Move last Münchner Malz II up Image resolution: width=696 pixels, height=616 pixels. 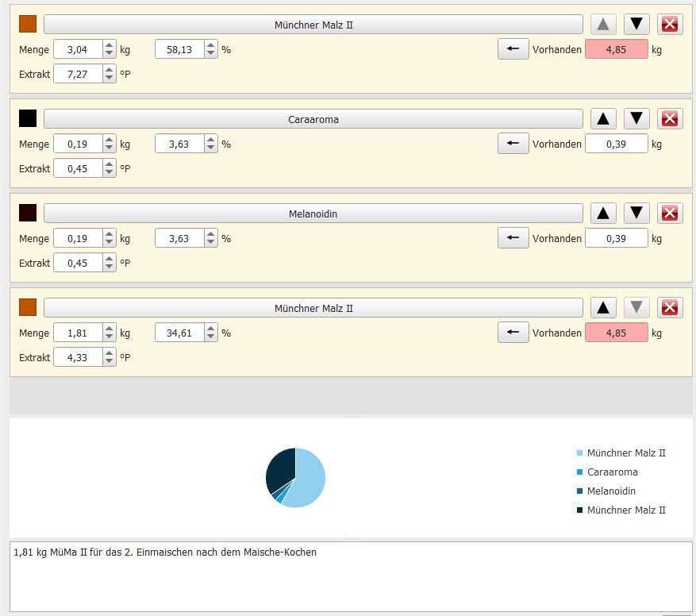(x=604, y=307)
